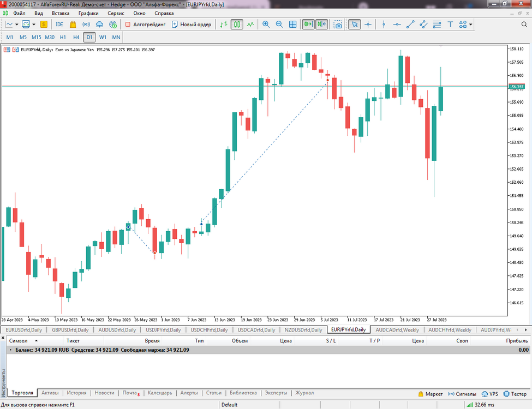Open the search magnifier icon
The width and height of the screenshot is (532, 409).
(524, 25)
